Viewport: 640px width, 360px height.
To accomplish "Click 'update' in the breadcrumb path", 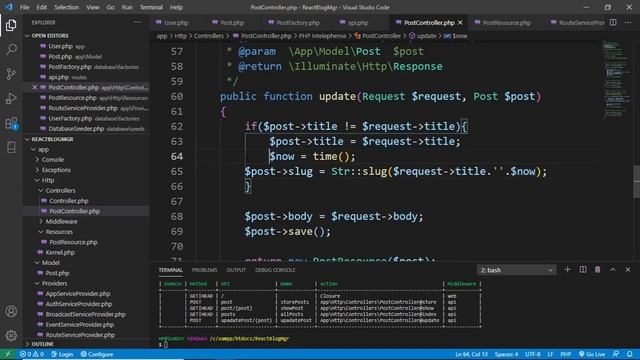I will [x=427, y=36].
